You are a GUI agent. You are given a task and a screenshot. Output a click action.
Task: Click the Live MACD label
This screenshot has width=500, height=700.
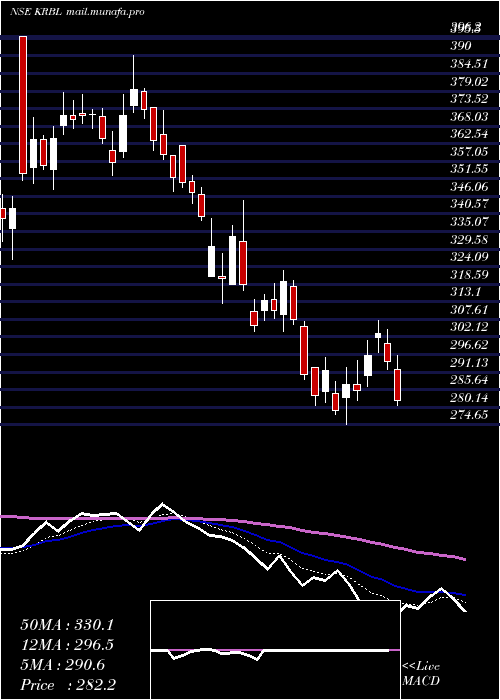[x=421, y=674]
